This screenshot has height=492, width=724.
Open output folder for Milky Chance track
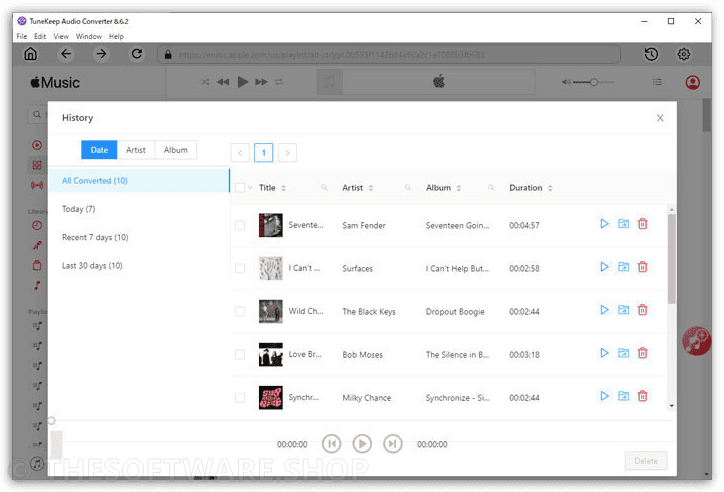(x=623, y=396)
